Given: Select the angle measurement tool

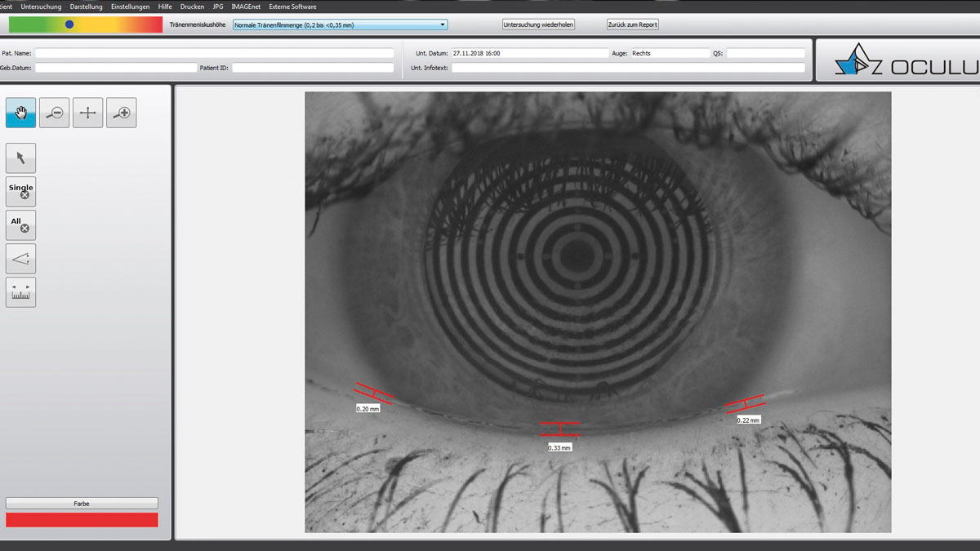Looking at the screenshot, I should [21, 258].
